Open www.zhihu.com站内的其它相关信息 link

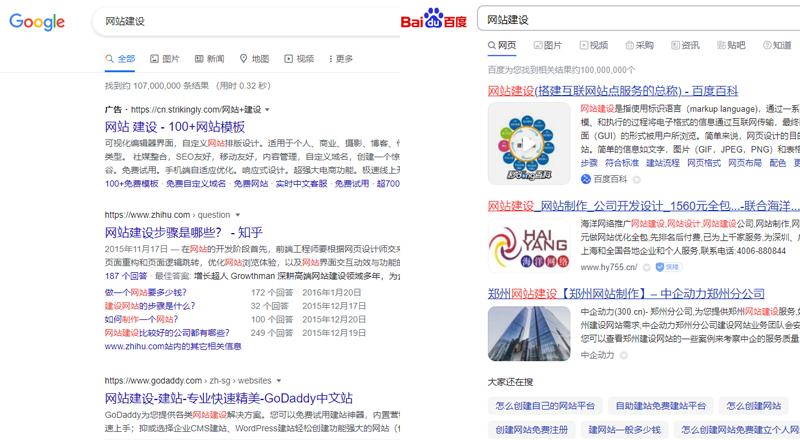coord(173,347)
